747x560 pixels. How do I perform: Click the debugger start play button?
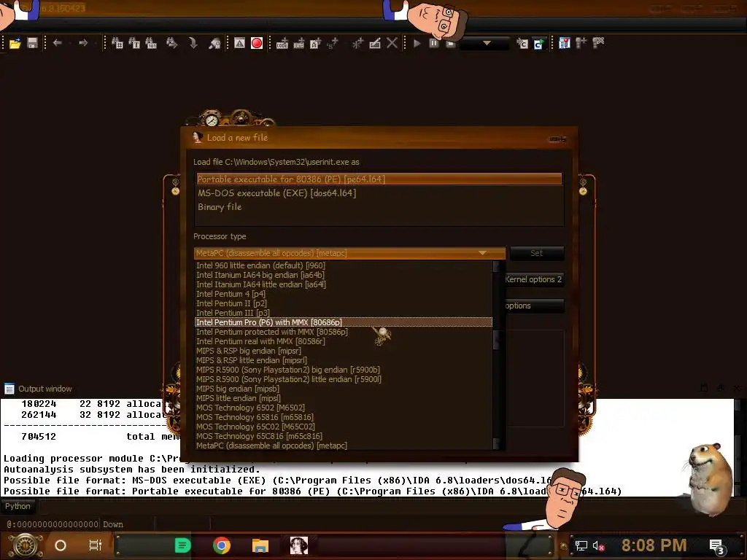click(x=417, y=43)
